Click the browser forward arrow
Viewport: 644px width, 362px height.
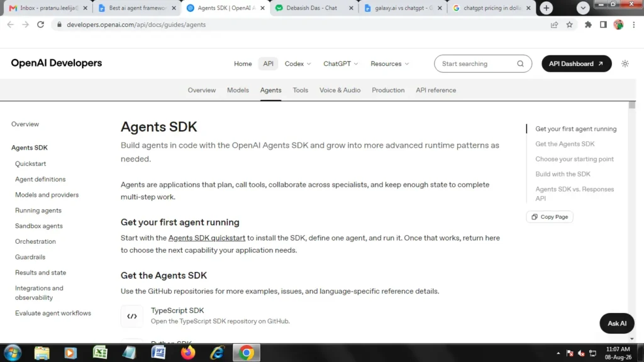pyautogui.click(x=25, y=25)
